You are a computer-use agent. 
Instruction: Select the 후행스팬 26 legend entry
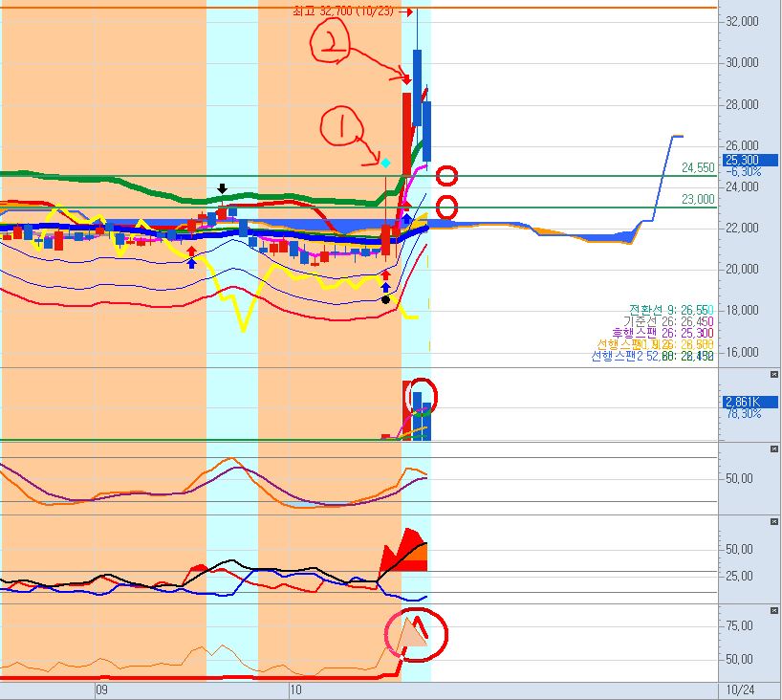coord(663,333)
